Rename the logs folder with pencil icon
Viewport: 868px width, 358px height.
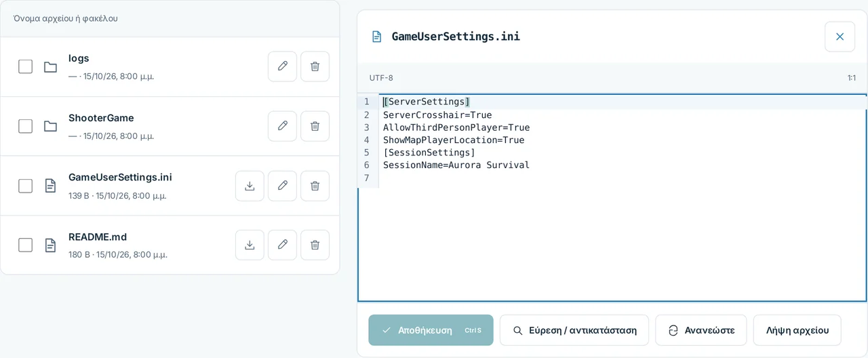[x=282, y=66]
